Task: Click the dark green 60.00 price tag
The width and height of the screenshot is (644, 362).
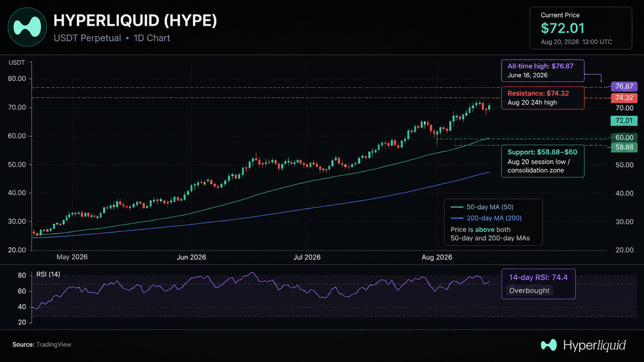Action: tap(624, 138)
